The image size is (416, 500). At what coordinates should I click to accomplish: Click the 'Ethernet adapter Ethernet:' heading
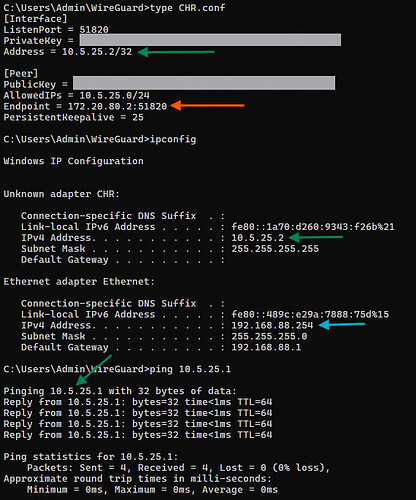(79, 282)
